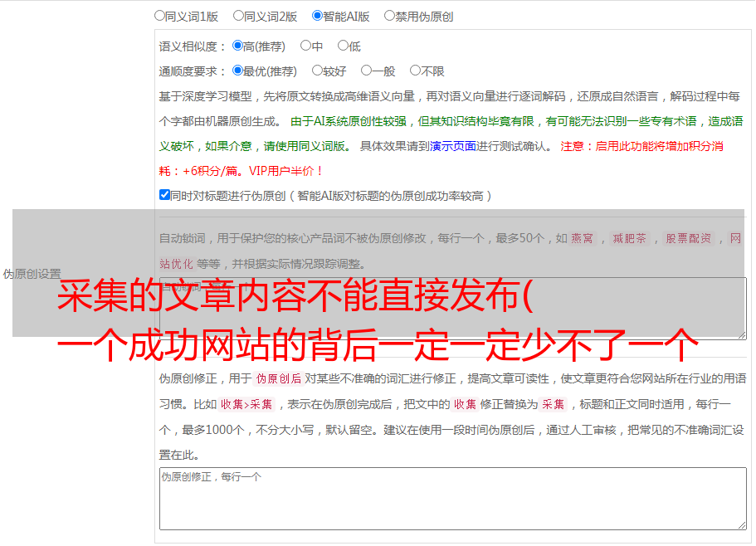Select 禁用伪原创 radio option
This screenshot has height=546, width=756.
click(389, 16)
